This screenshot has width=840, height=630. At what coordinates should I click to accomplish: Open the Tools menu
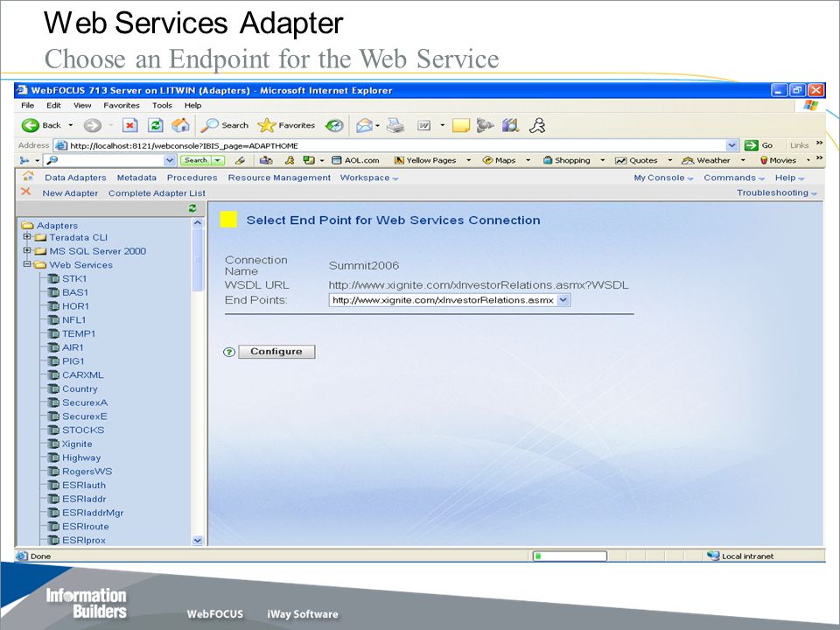162,106
